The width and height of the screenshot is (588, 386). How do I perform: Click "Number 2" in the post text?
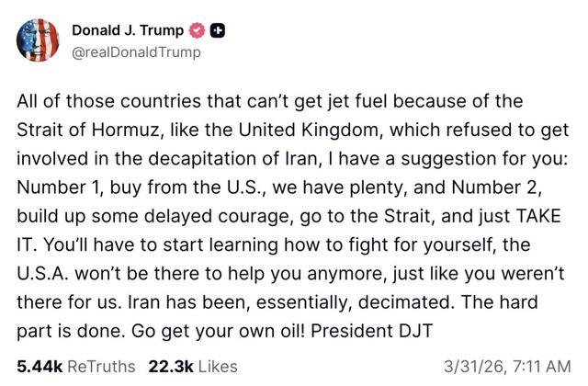tap(495, 187)
